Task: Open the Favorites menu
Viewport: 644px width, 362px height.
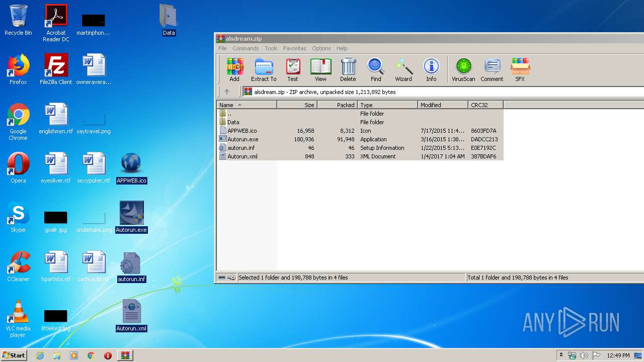Action: [295, 48]
